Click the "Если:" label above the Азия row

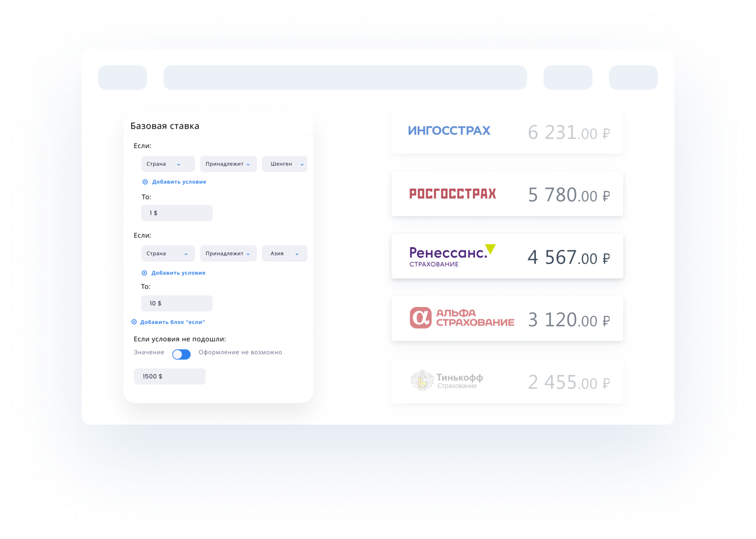(x=143, y=235)
